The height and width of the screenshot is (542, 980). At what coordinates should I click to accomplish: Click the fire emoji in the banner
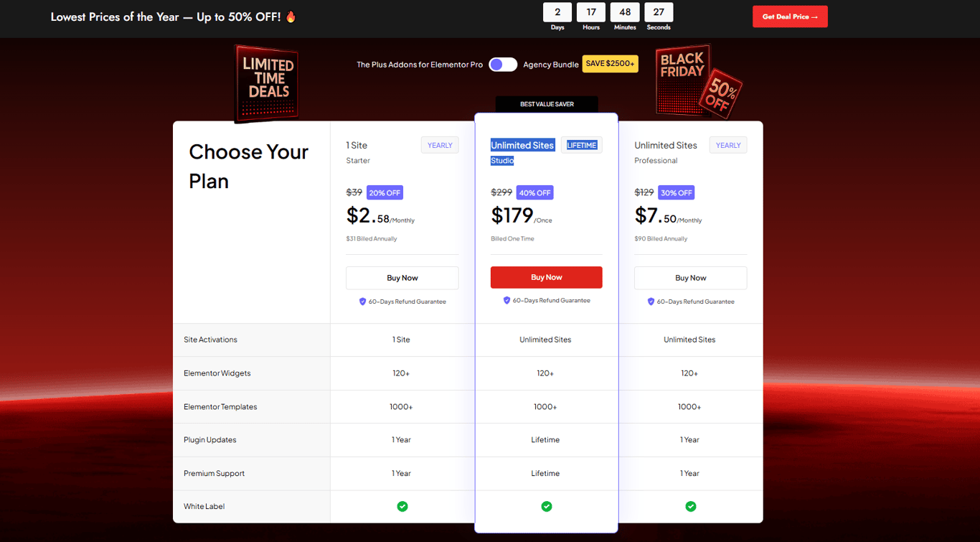[291, 17]
